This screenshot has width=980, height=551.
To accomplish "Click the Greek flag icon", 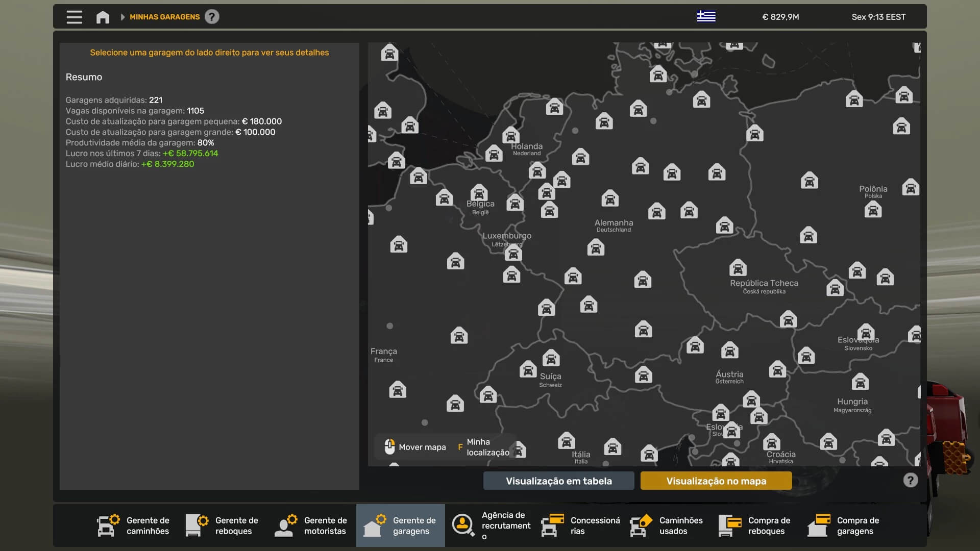I will (706, 17).
